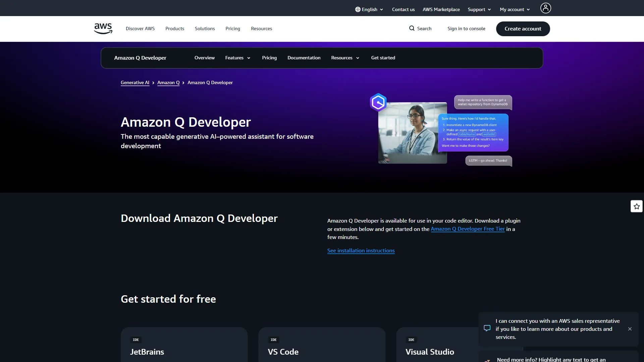This screenshot has width=644, height=362.
Task: Click the Contact us link
Action: [x=403, y=9]
